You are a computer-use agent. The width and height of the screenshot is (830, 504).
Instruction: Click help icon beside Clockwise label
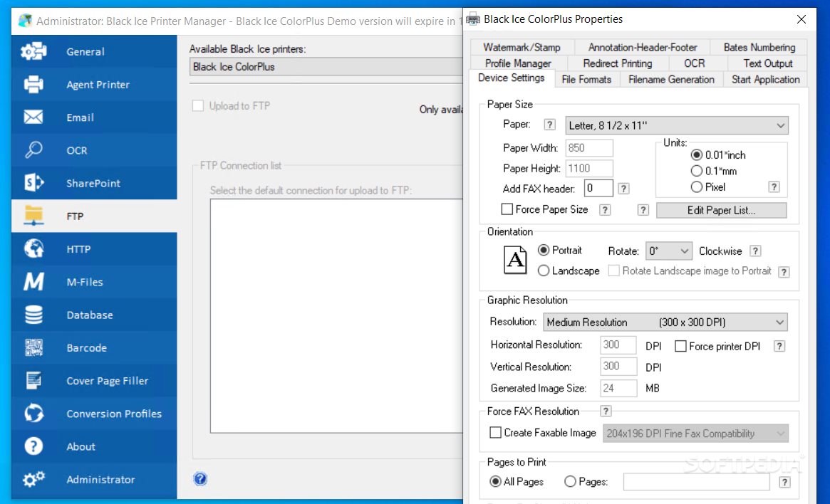[756, 251]
